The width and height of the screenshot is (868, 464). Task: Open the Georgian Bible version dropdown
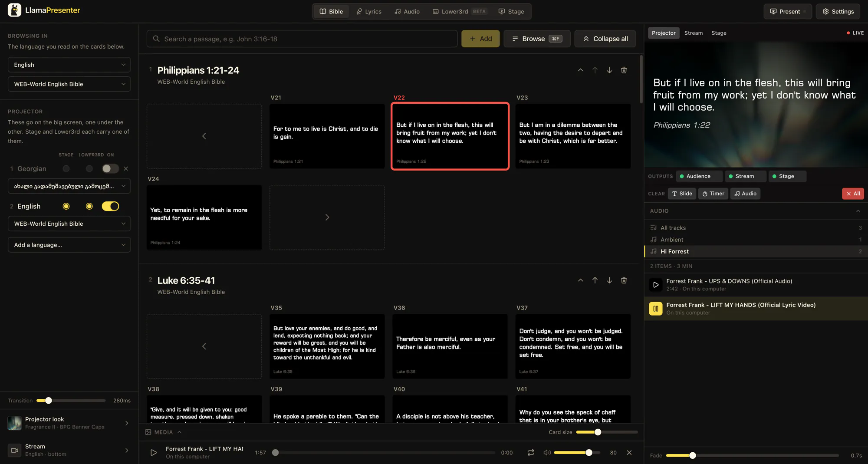(x=69, y=186)
